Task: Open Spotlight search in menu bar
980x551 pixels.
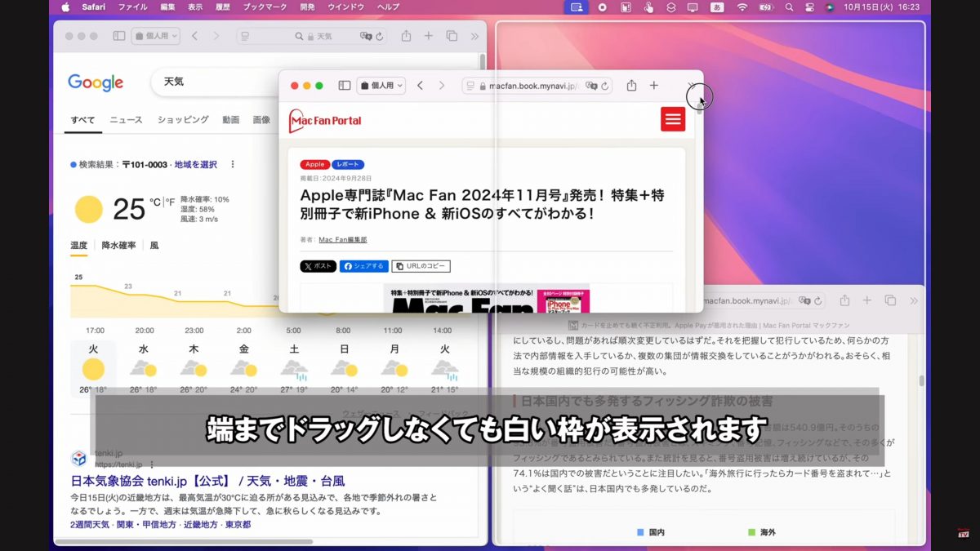Action: [788, 7]
